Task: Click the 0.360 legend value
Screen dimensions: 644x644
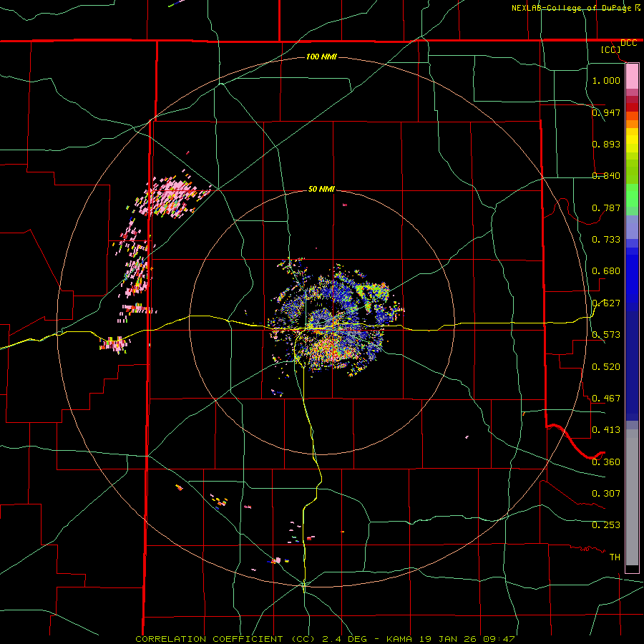Action: [606, 462]
